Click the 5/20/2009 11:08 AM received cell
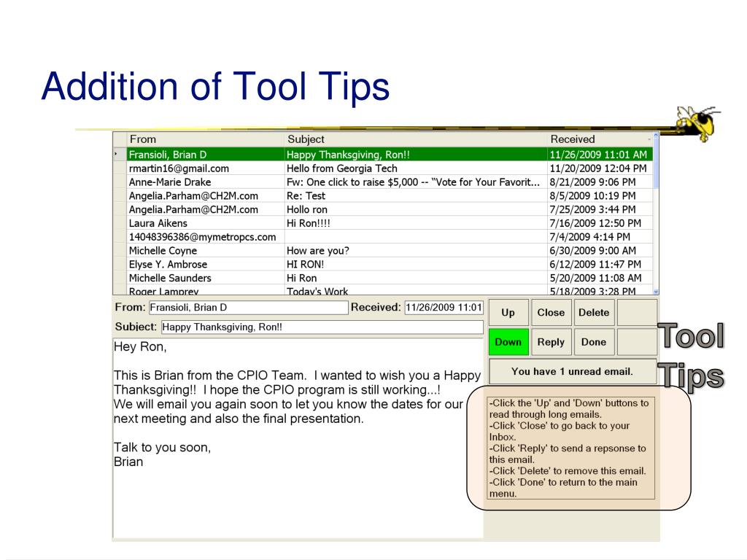 [x=600, y=278]
